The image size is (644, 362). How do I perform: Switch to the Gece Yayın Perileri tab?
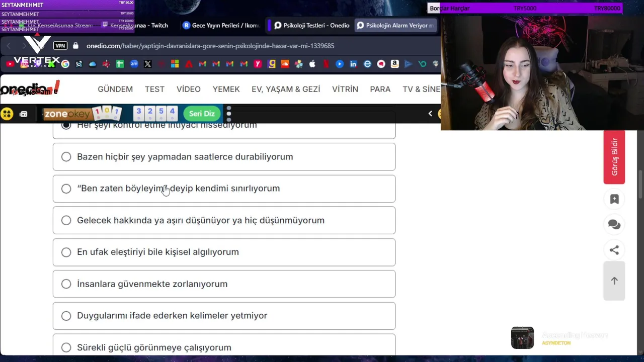[x=221, y=25]
